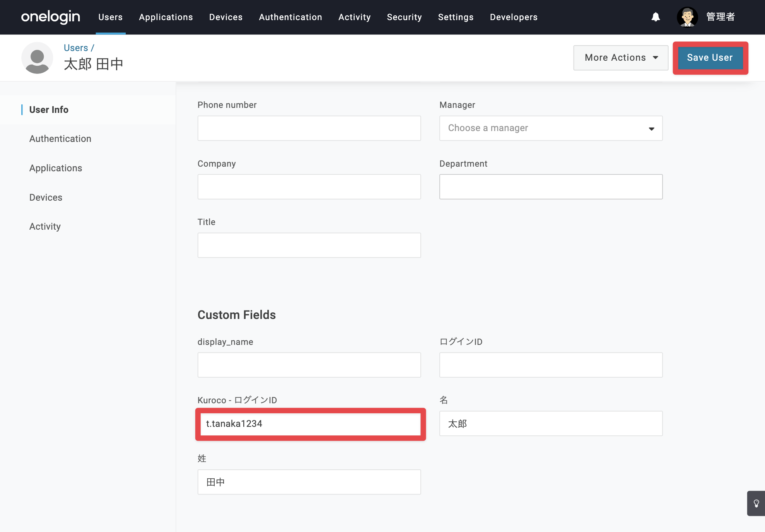
Task: Click the 名 field containing 太郎
Action: coord(551,423)
